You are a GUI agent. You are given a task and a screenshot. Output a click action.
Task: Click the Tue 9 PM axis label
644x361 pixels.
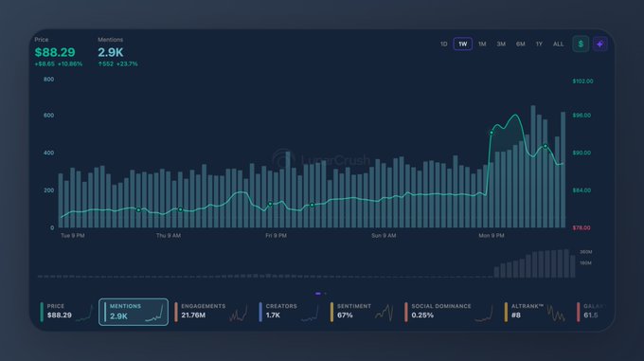(x=73, y=236)
